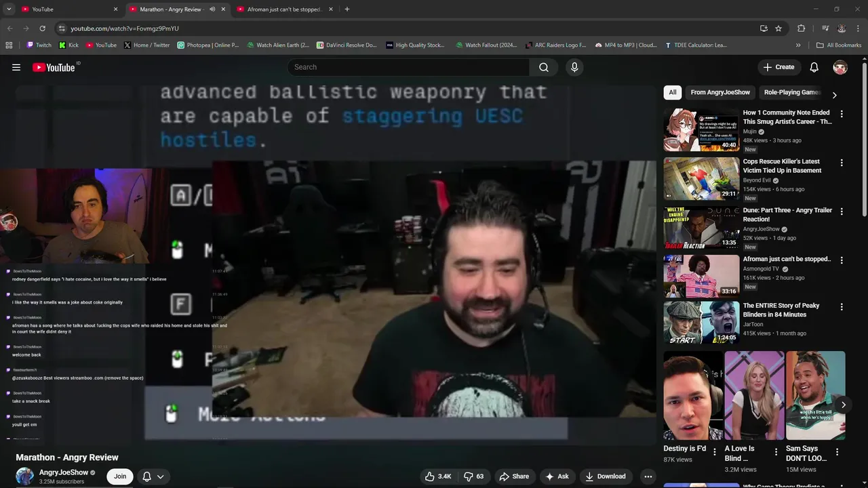Viewport: 868px width, 488px height.
Task: Open options for Destiny is F'd short
Action: (x=714, y=451)
